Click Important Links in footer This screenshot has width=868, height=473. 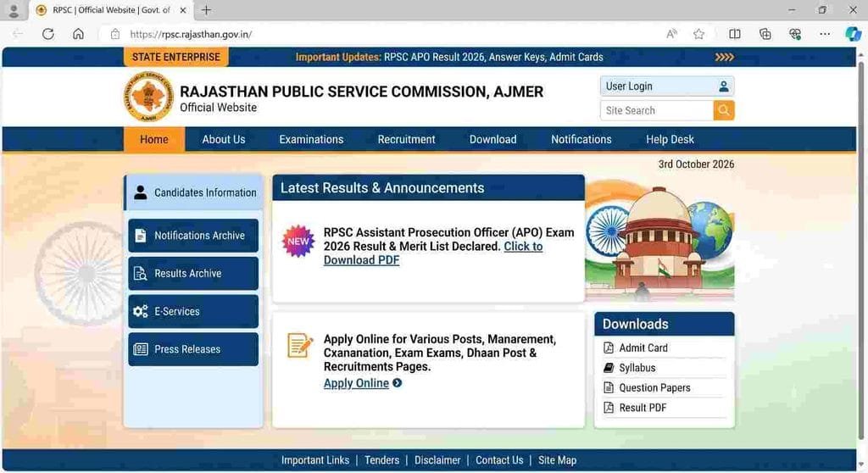tap(315, 460)
